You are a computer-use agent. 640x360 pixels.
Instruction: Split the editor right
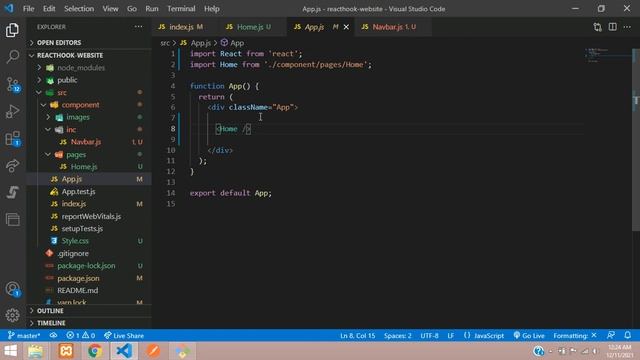pyautogui.click(x=613, y=27)
